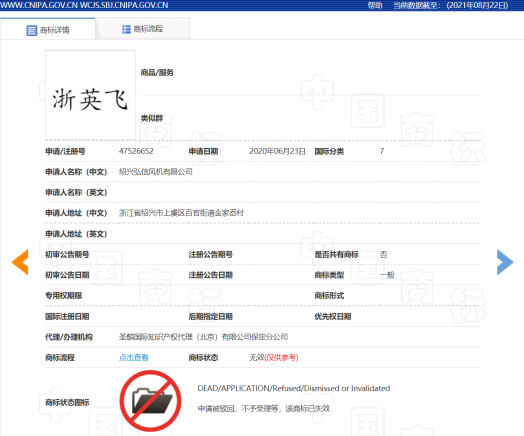
Task: Click the blue next-record arrow
Action: tap(505, 262)
